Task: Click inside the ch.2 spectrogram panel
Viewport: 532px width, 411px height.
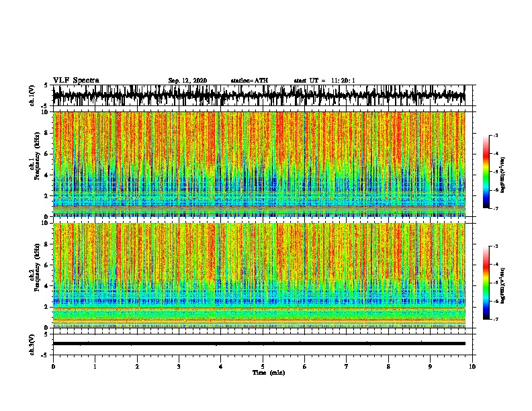Action: pos(259,275)
